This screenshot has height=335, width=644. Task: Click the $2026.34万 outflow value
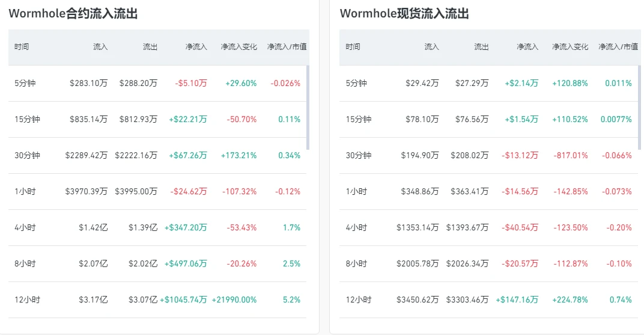[x=467, y=264]
